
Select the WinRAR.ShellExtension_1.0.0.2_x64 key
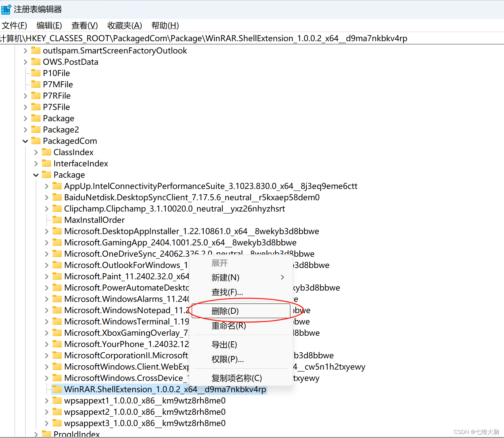(165, 389)
